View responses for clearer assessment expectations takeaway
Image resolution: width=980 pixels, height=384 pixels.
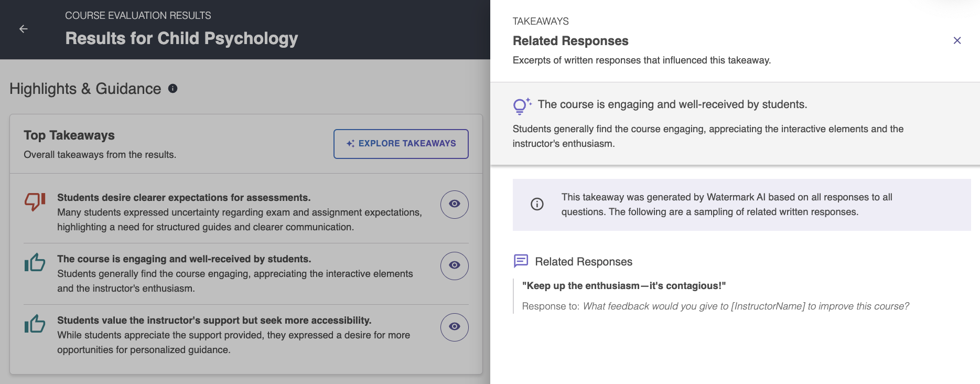454,204
